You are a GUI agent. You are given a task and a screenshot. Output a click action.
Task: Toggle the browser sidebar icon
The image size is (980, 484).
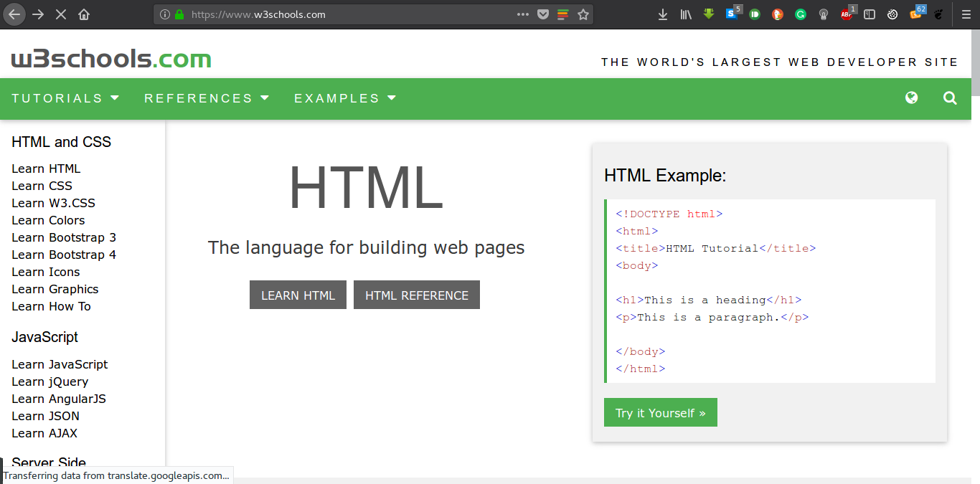pyautogui.click(x=869, y=14)
